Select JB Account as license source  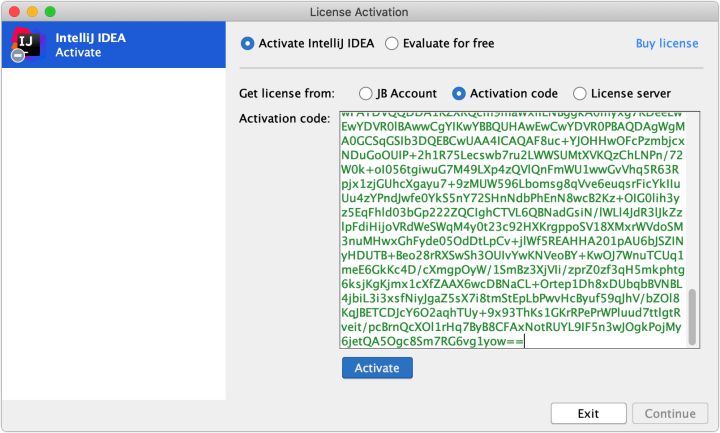pyautogui.click(x=366, y=94)
